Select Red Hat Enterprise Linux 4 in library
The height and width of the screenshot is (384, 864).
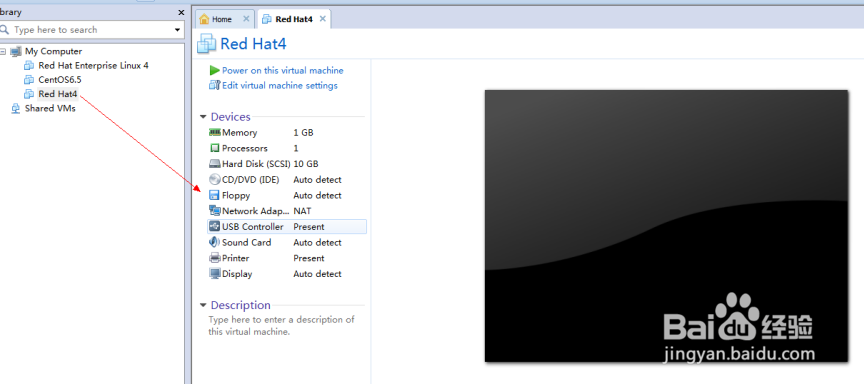tap(94, 66)
